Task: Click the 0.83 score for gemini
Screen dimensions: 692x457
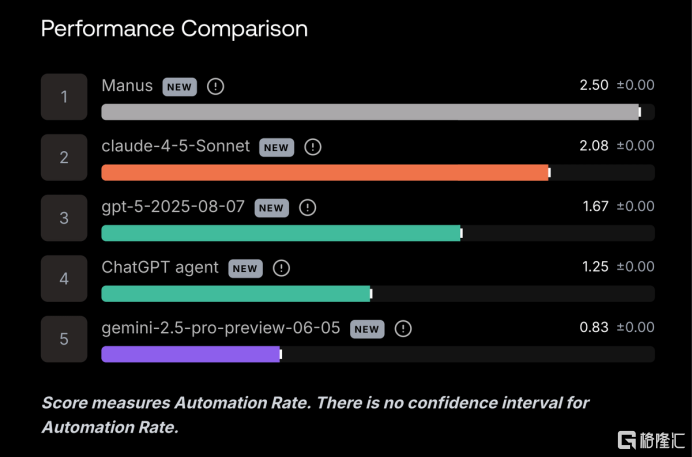Action: coord(594,327)
